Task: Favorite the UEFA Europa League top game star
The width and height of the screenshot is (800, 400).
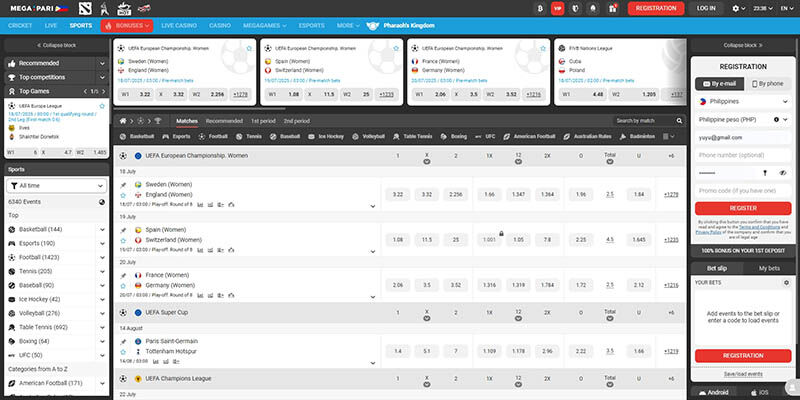Action: point(102,106)
